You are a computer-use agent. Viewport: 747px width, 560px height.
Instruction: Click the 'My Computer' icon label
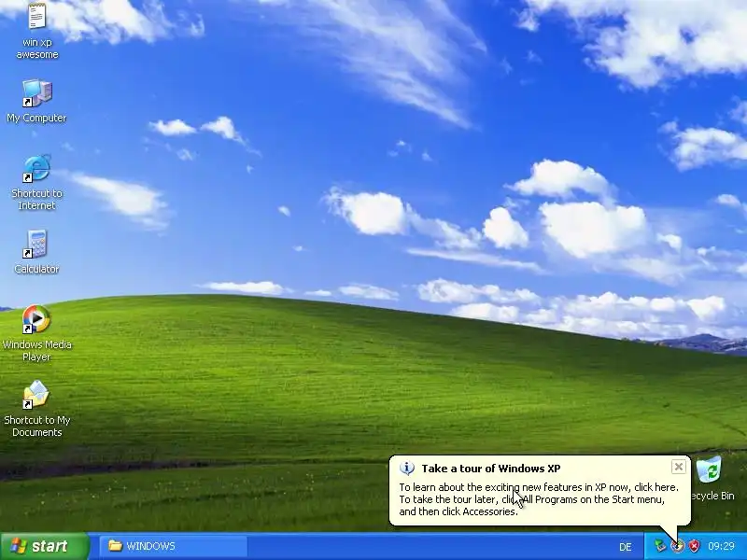(36, 118)
